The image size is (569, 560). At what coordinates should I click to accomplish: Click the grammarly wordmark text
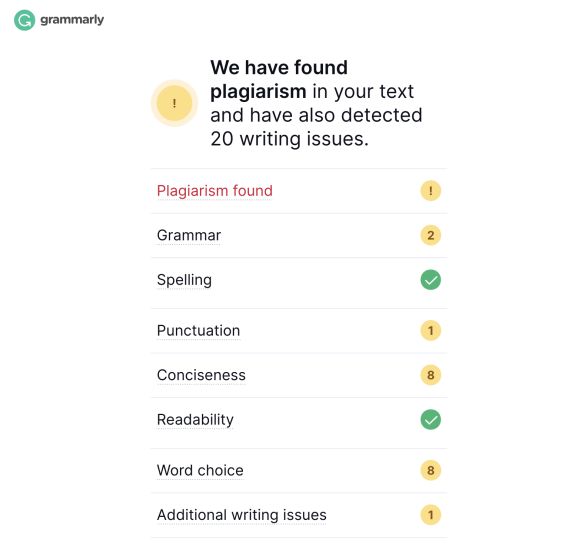[72, 20]
